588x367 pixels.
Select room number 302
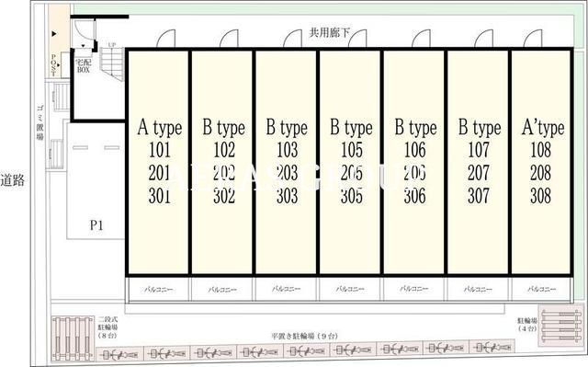pyautogui.click(x=224, y=196)
